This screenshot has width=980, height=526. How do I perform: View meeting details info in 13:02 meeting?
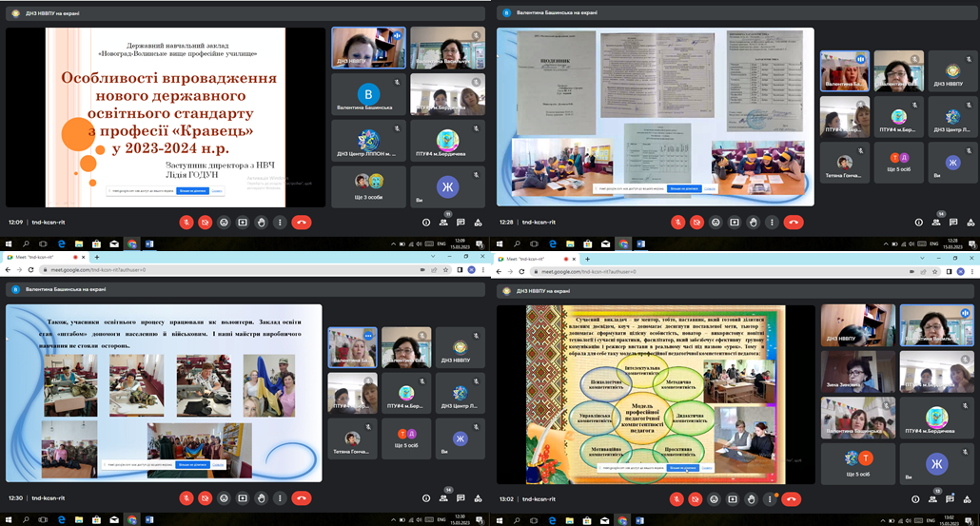coord(915,499)
